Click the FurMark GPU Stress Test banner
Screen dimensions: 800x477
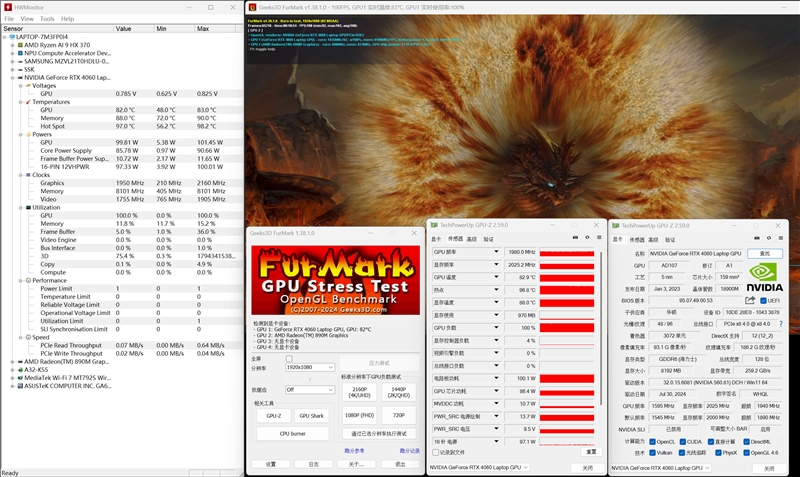click(335, 280)
